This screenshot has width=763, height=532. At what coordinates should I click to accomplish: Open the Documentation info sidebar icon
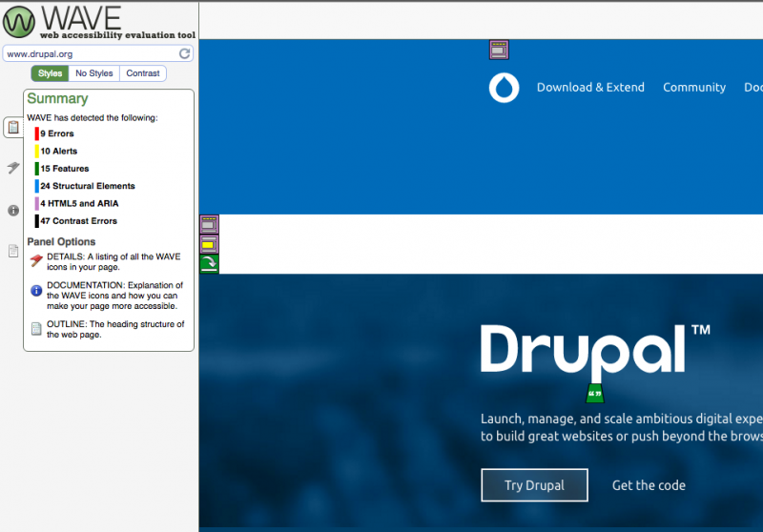click(x=13, y=211)
